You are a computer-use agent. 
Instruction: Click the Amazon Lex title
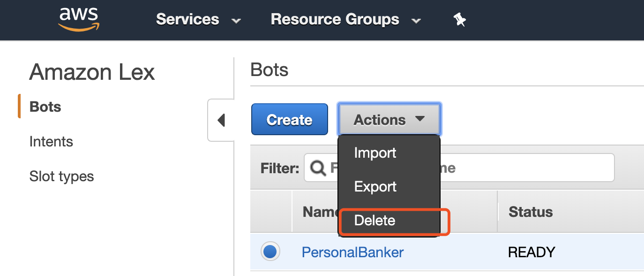[x=92, y=73]
